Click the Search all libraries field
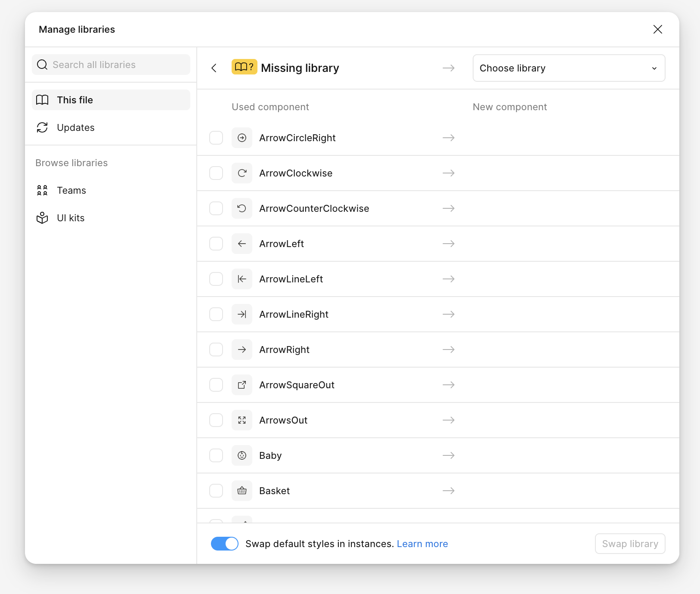 point(111,65)
